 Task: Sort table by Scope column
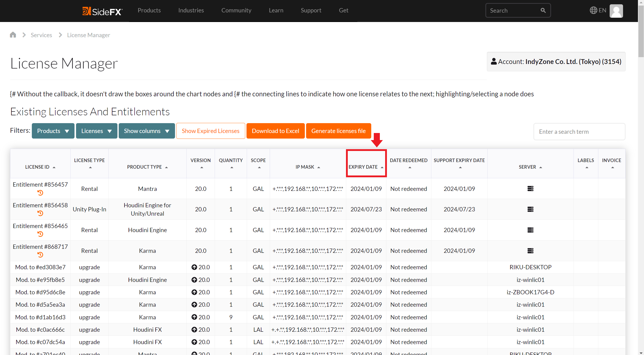coord(258,164)
